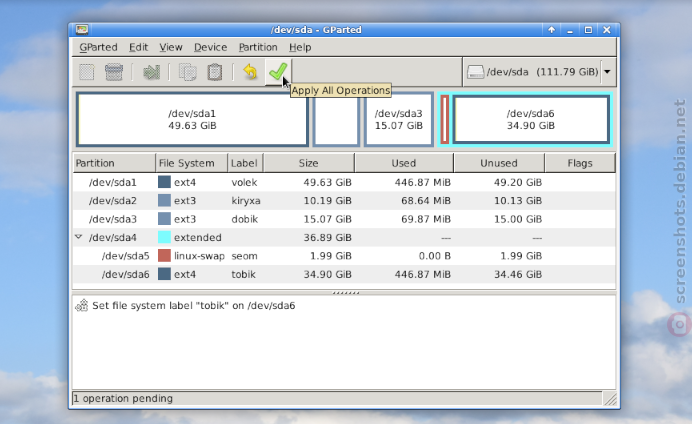Image resolution: width=692 pixels, height=424 pixels.
Task: Click the "0.00 B" used cell
Action: (x=434, y=256)
